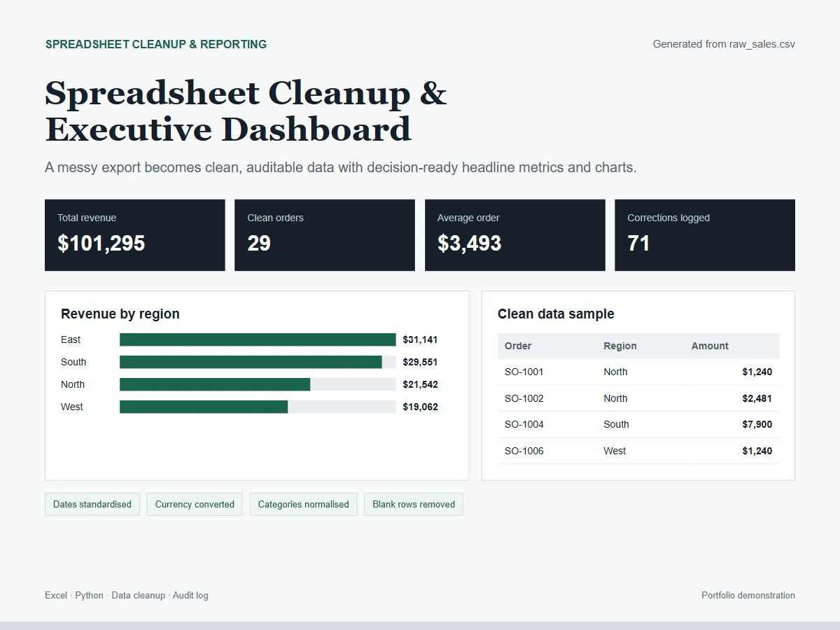Click the Total revenue $101,295 card
The image size is (840, 630).
134,235
